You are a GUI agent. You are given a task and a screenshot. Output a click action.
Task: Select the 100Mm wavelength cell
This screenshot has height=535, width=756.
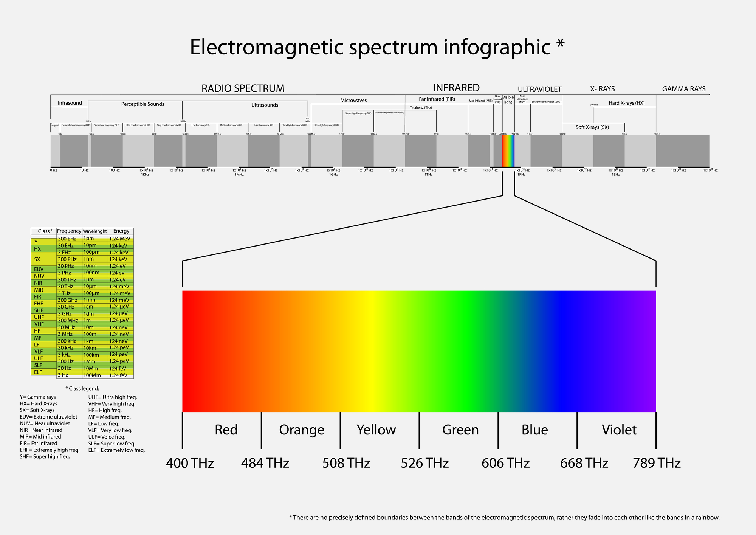pos(92,375)
